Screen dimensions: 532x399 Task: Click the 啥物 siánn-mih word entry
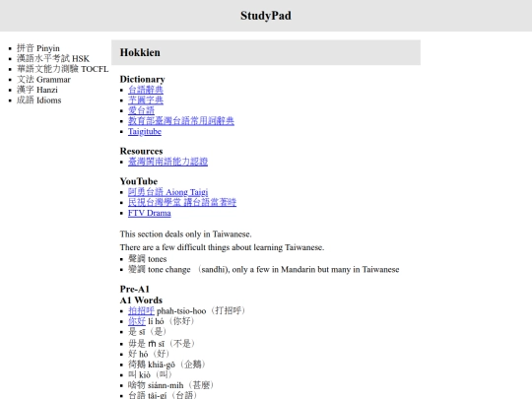click(170, 385)
